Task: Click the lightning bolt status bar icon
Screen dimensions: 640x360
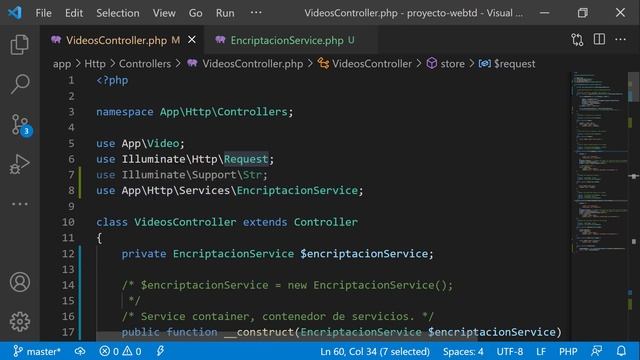Action: point(160,351)
